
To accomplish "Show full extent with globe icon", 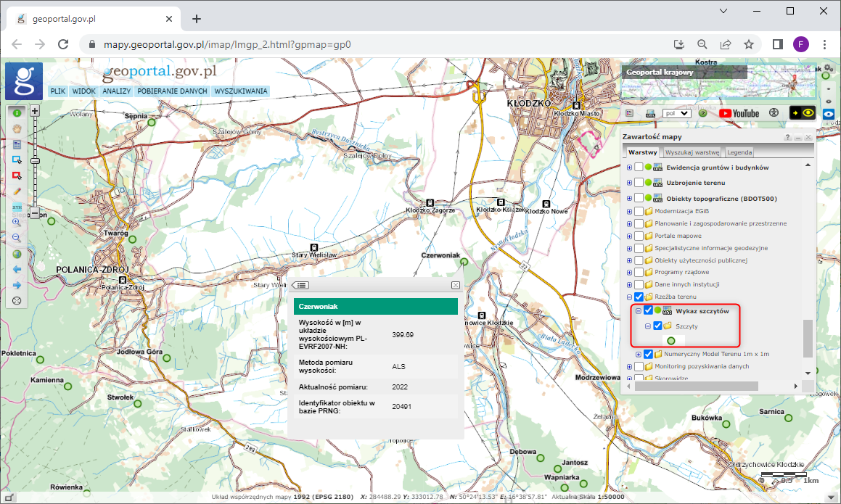I will click(x=17, y=254).
